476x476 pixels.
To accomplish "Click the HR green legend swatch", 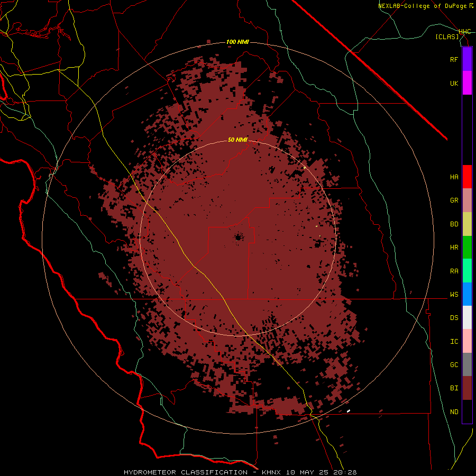I will [x=467, y=248].
